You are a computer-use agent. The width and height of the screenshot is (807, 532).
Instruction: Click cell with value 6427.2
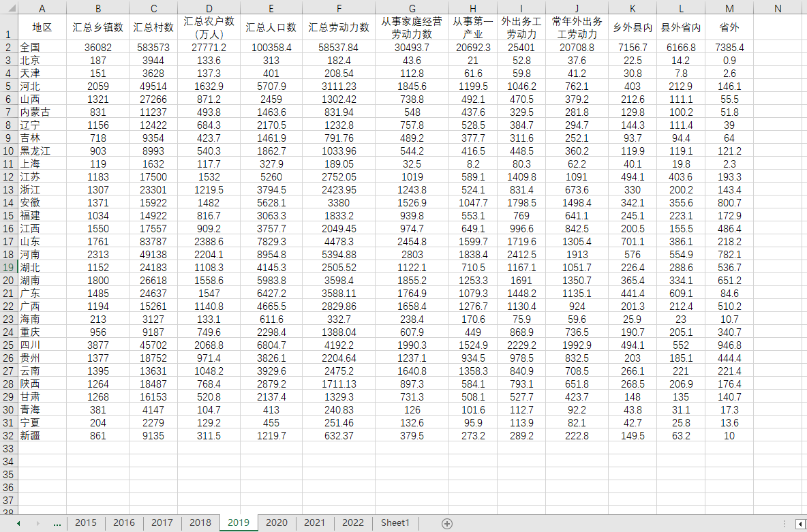pyautogui.click(x=271, y=294)
